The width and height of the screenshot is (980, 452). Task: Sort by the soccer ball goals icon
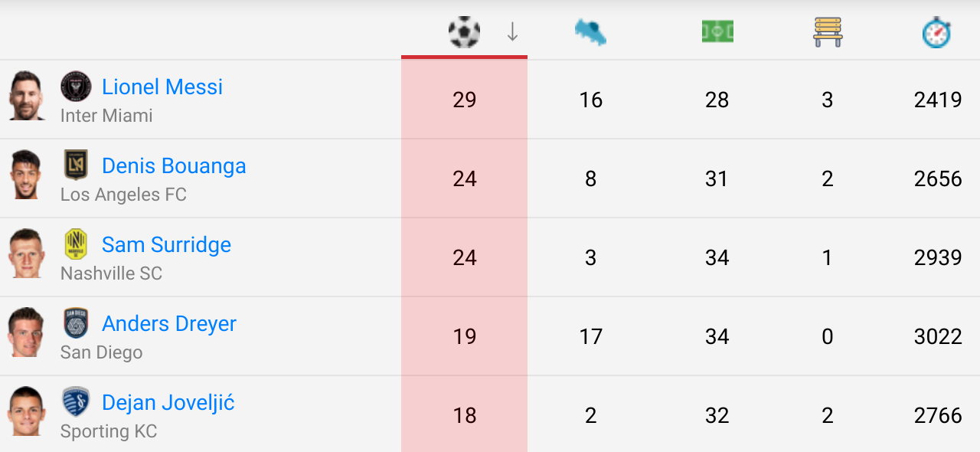coord(464,32)
